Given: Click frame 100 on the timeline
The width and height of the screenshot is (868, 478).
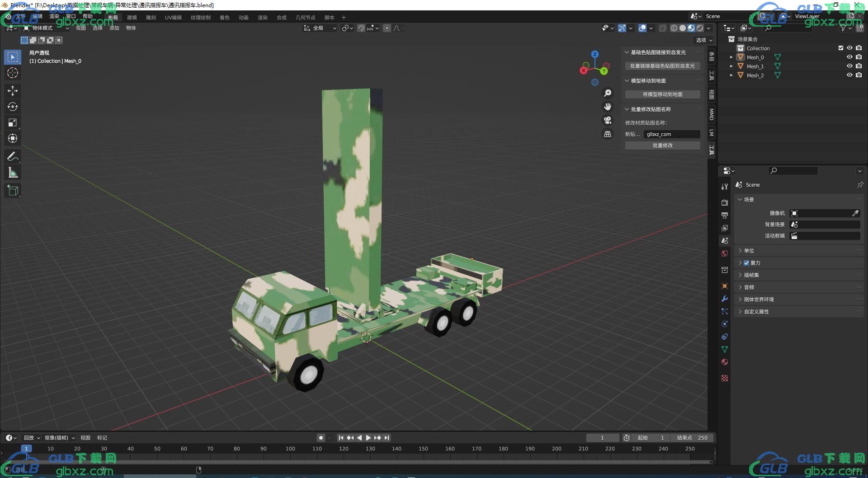Looking at the screenshot, I should coord(290,449).
